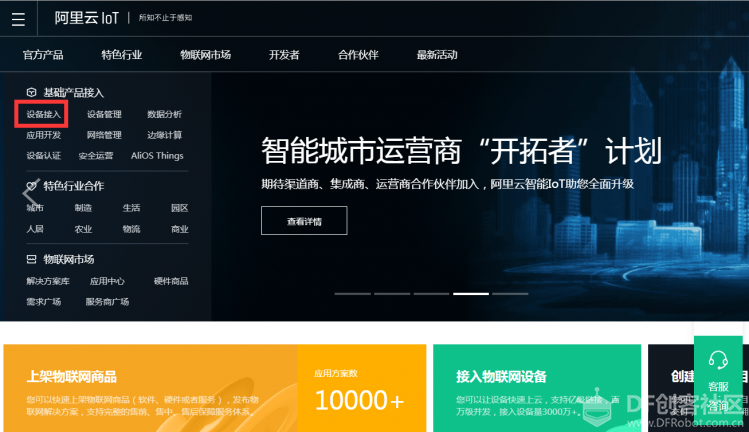Open the 应用中心 link
Viewport: 749px width, 432px height.
[107, 281]
